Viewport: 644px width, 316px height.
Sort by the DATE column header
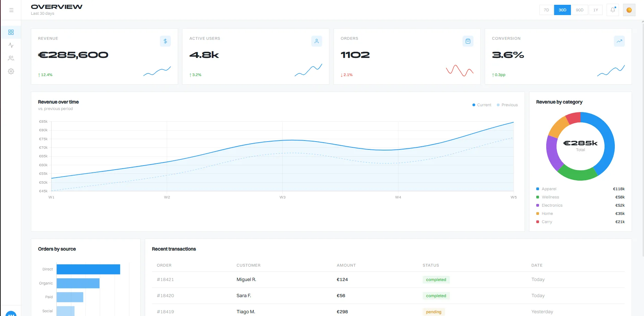(537, 265)
